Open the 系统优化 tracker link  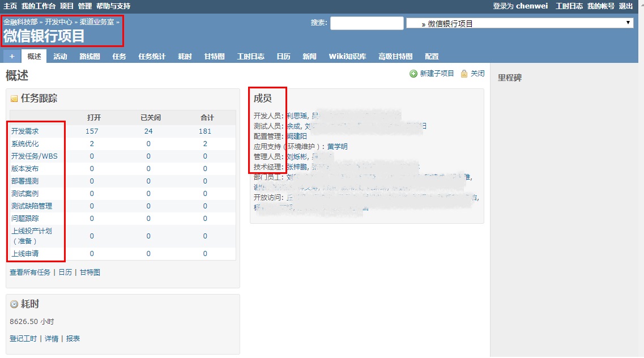point(25,144)
